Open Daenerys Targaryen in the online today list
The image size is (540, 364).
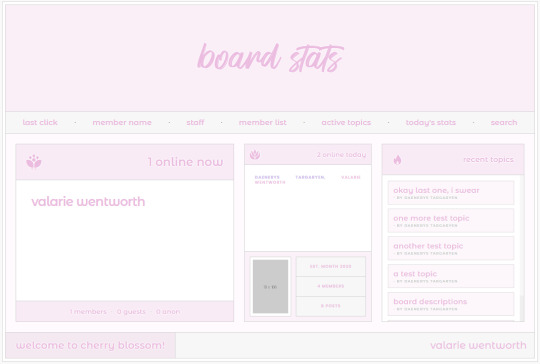[x=290, y=177]
